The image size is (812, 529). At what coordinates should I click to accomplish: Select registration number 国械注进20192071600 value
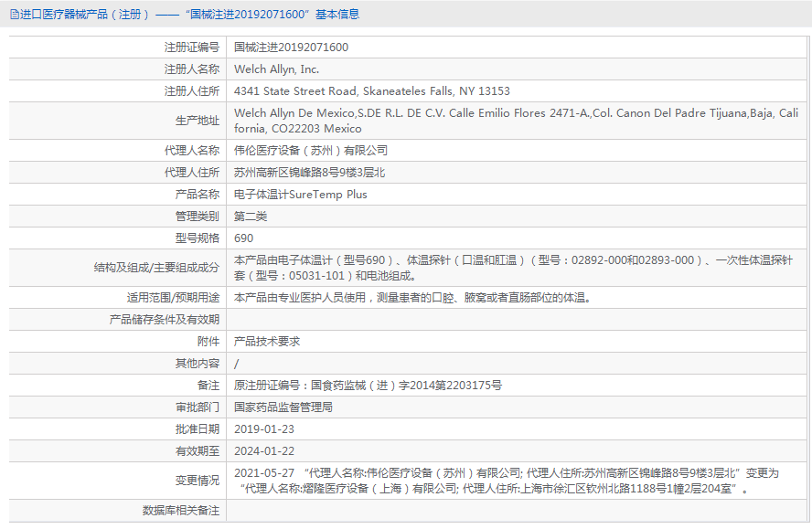(x=291, y=48)
